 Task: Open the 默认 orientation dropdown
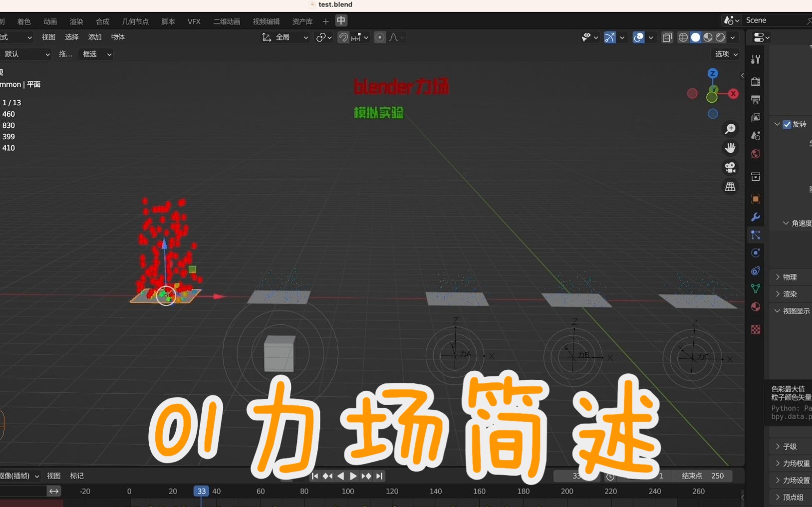(x=26, y=54)
